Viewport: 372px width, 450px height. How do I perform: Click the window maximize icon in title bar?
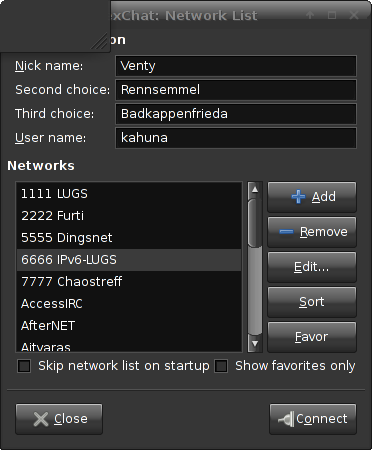[332, 15]
